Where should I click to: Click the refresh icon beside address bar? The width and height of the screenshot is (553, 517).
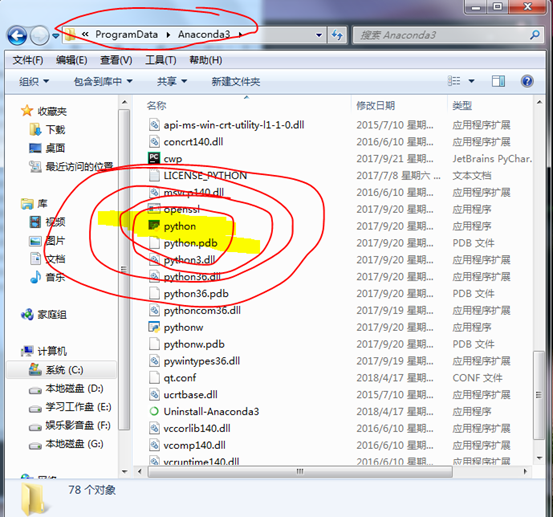pyautogui.click(x=337, y=35)
